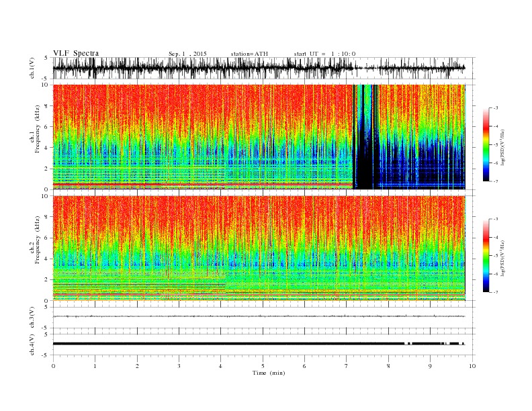The width and height of the screenshot is (532, 411).
Task: Click the "7" tick on the time axis
Action: tap(346, 366)
